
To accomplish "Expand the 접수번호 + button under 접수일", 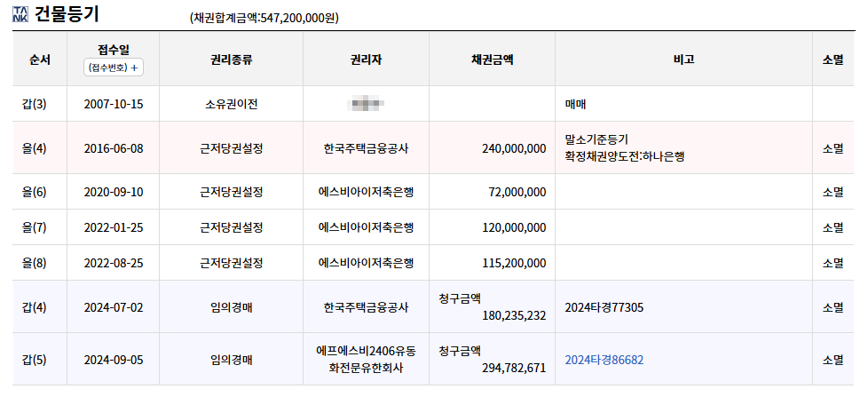I will (x=114, y=67).
